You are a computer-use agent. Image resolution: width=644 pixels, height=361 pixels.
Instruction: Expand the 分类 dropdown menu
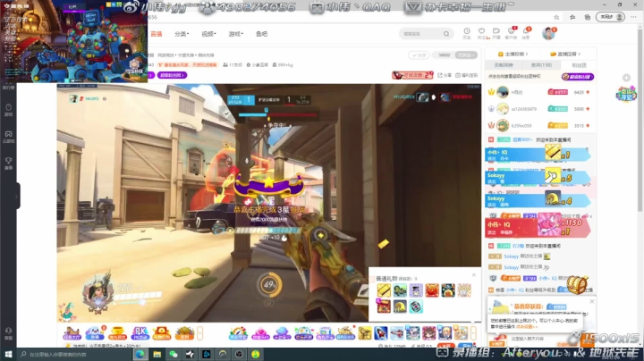click(182, 34)
